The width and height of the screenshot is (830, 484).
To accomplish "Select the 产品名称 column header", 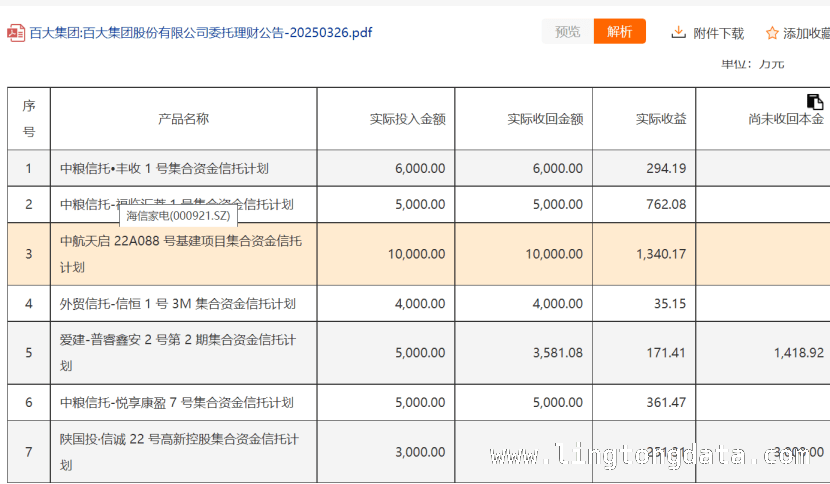I will tap(184, 119).
